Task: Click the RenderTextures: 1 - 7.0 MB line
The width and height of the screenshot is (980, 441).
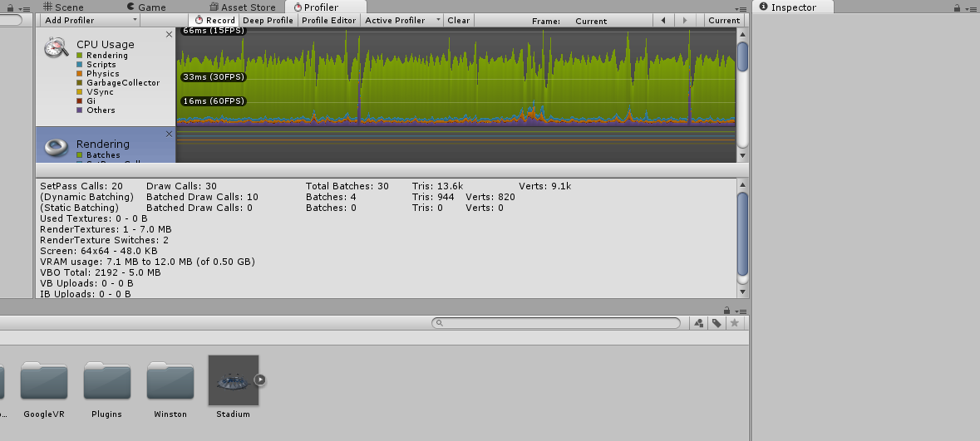Action: pos(106,229)
